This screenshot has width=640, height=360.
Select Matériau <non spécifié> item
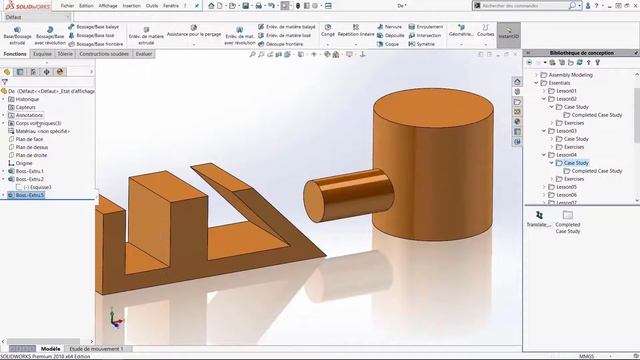[x=43, y=131]
